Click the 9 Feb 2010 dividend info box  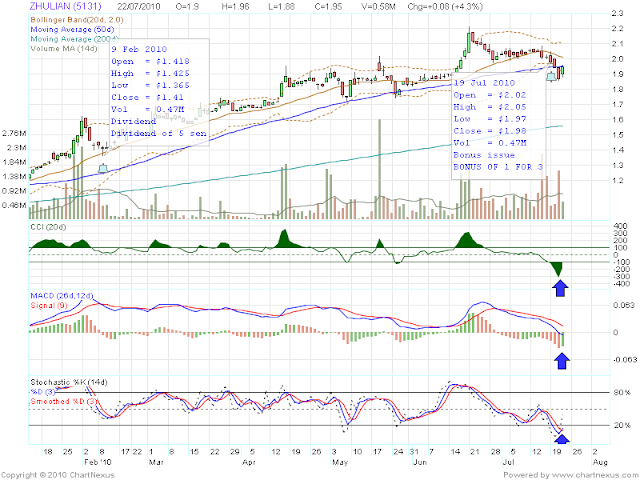[160, 92]
